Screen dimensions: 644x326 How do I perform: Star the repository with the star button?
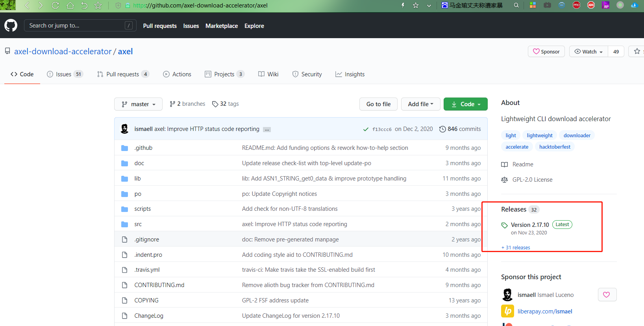[637, 52]
